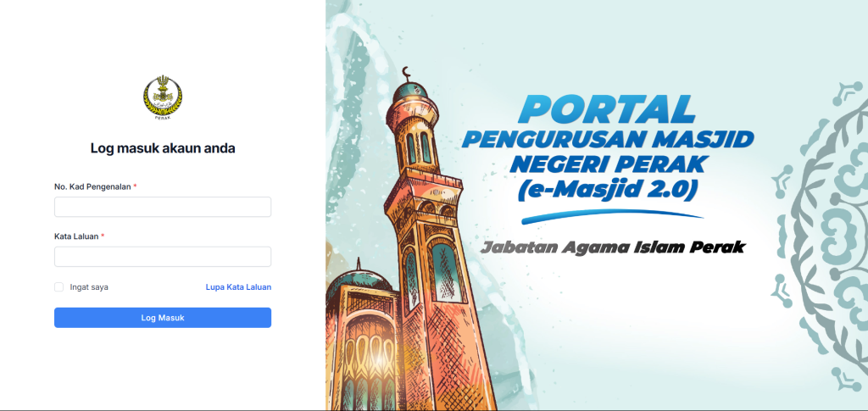Open the Lupa Kata Laluan link
Image resolution: width=868 pixels, height=411 pixels.
coord(238,287)
